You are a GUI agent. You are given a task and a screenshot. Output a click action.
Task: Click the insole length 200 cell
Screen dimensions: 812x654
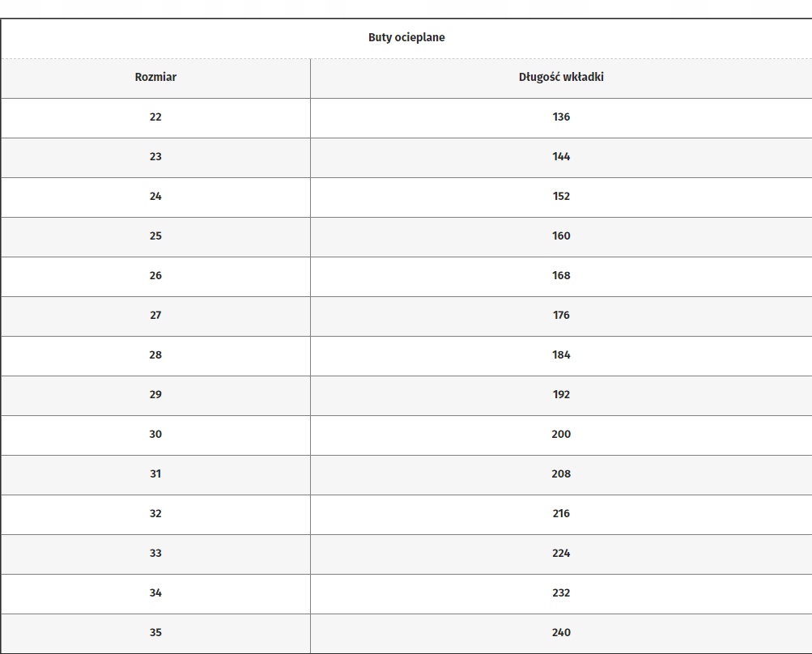tap(561, 435)
